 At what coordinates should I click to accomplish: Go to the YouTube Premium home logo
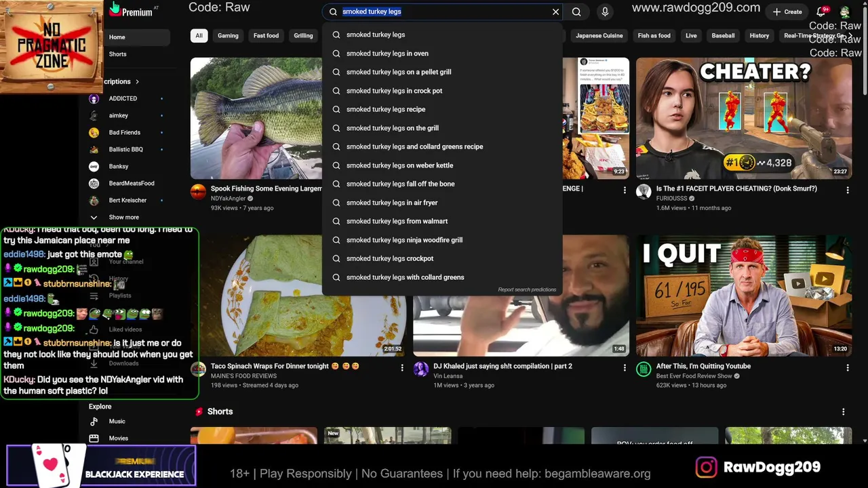pyautogui.click(x=132, y=11)
